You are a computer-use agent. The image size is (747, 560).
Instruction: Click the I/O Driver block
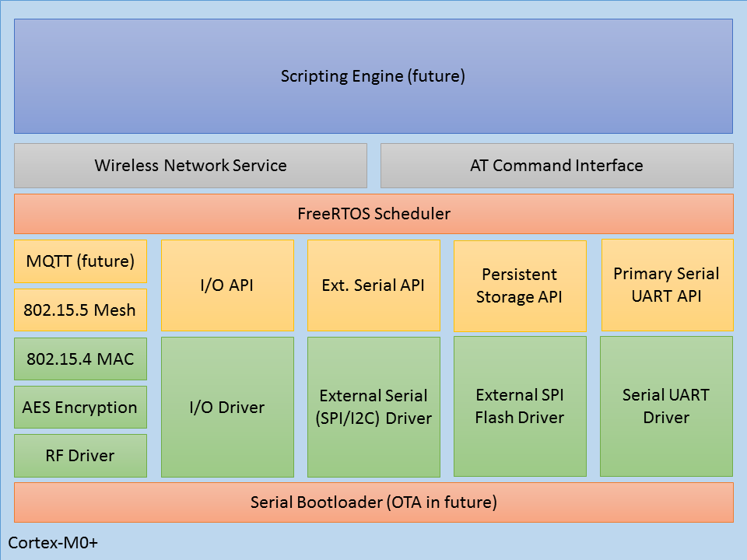pyautogui.click(x=227, y=407)
